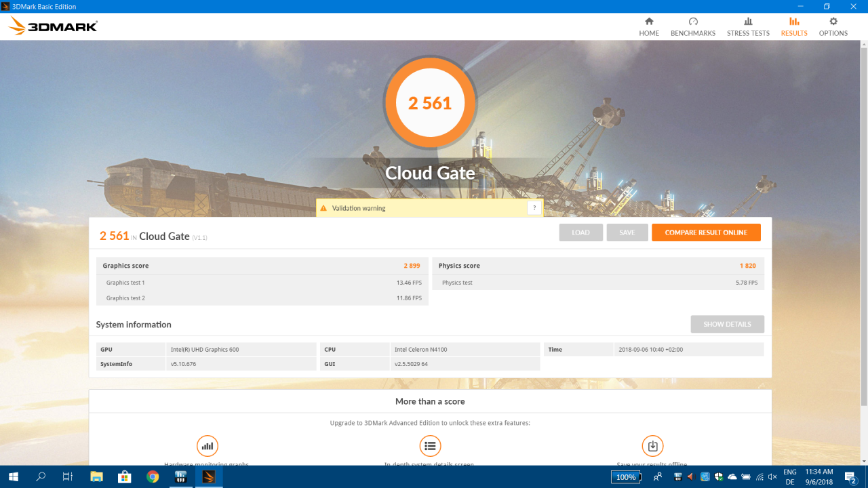Viewport: 868px width, 488px height.
Task: Click the Wi-Fi network tray icon
Action: tap(759, 477)
